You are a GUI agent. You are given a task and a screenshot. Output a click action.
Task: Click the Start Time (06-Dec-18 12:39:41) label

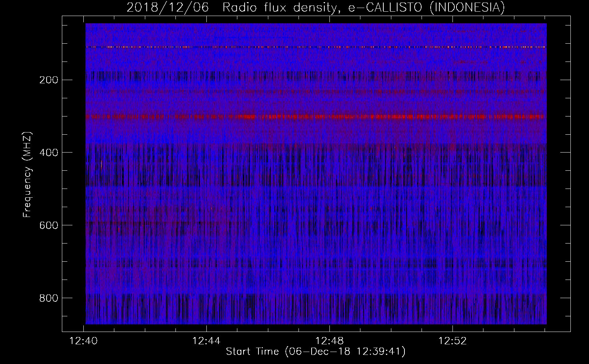[316, 352]
